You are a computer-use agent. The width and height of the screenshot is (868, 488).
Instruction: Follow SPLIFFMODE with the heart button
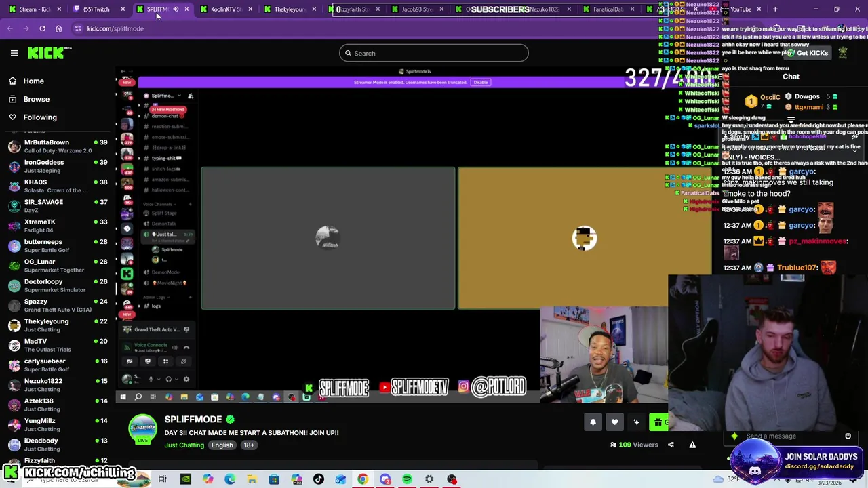(x=614, y=422)
